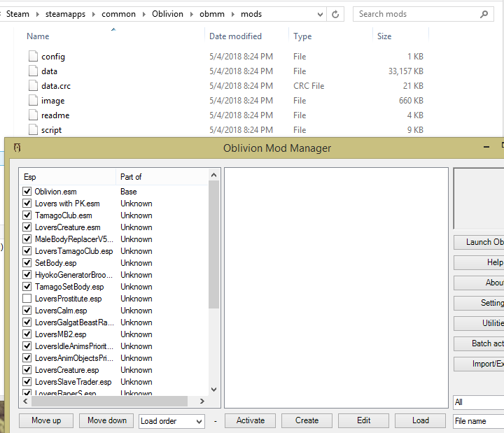Select the readme file icon

pyautogui.click(x=33, y=115)
